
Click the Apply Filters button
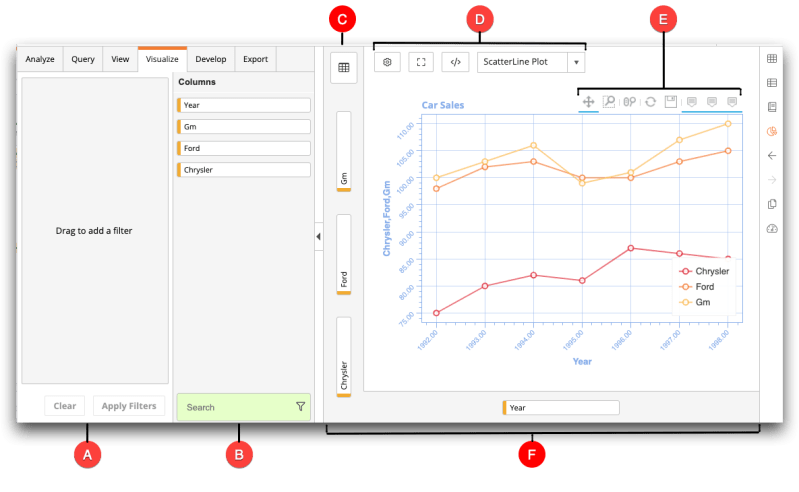pyautogui.click(x=129, y=406)
